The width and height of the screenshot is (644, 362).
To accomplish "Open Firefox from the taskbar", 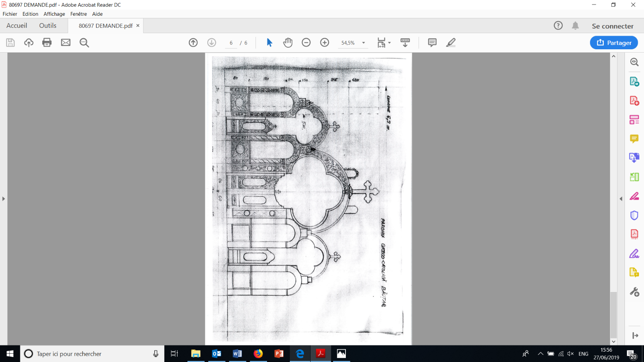I will coord(258,354).
